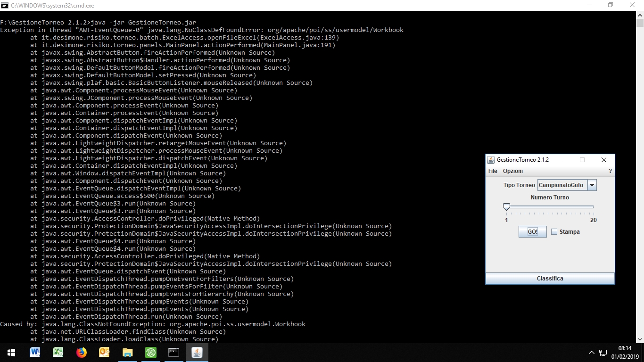This screenshot has width=644, height=362.
Task: Open the network icon in the system tray
Action: click(603, 353)
